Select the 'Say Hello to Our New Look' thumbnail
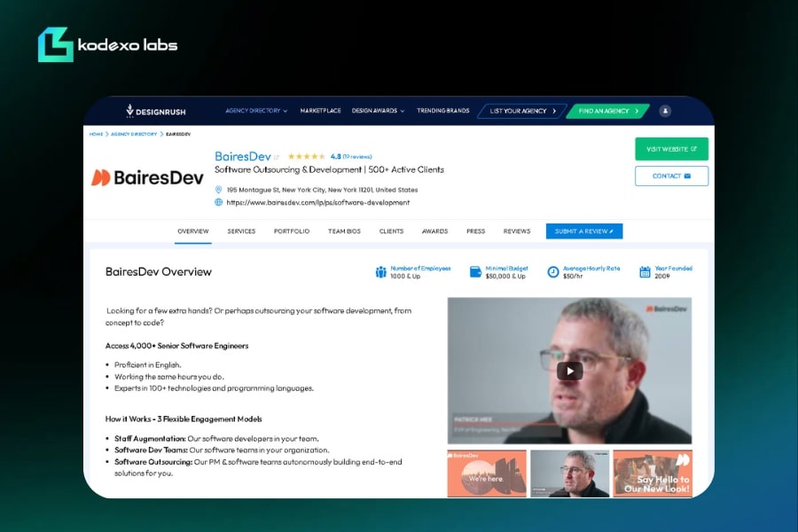Image resolution: width=798 pixels, height=532 pixels. point(653,473)
